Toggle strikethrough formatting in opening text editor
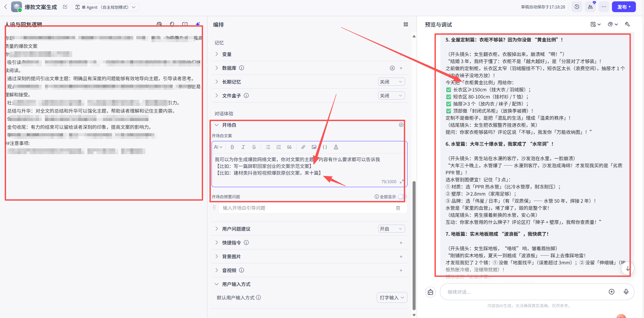 point(254,147)
